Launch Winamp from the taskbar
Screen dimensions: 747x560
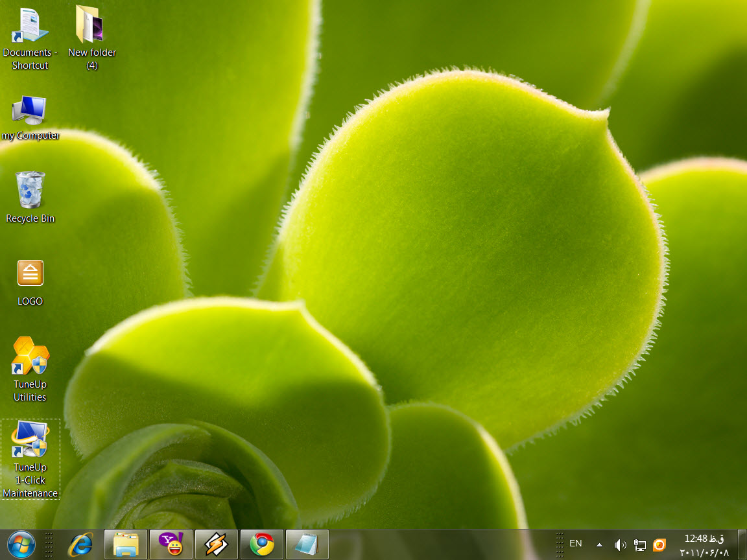pyautogui.click(x=217, y=544)
